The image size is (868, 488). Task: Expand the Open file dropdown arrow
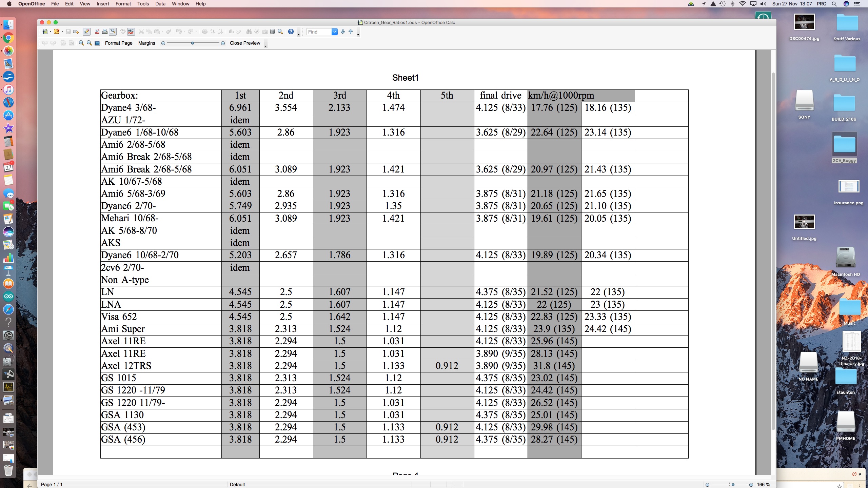point(62,32)
